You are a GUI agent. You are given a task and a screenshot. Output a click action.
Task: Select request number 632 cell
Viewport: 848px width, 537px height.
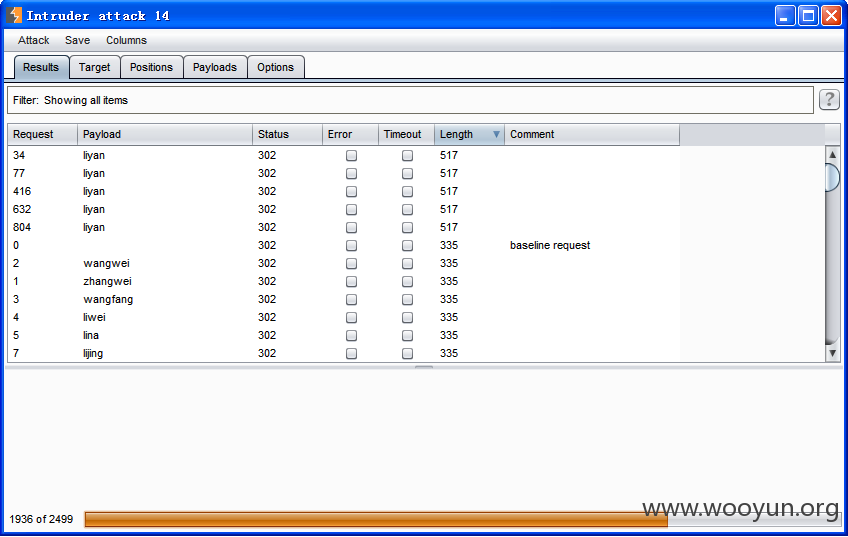22,209
